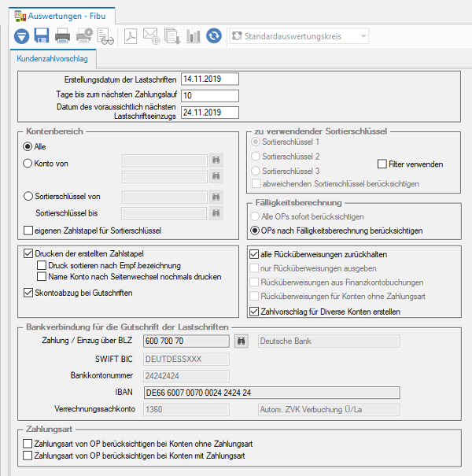This screenshot has width=472, height=476.
Task: Click Tage bis zum nächsten Zahlungslauf field
Action: click(x=210, y=96)
